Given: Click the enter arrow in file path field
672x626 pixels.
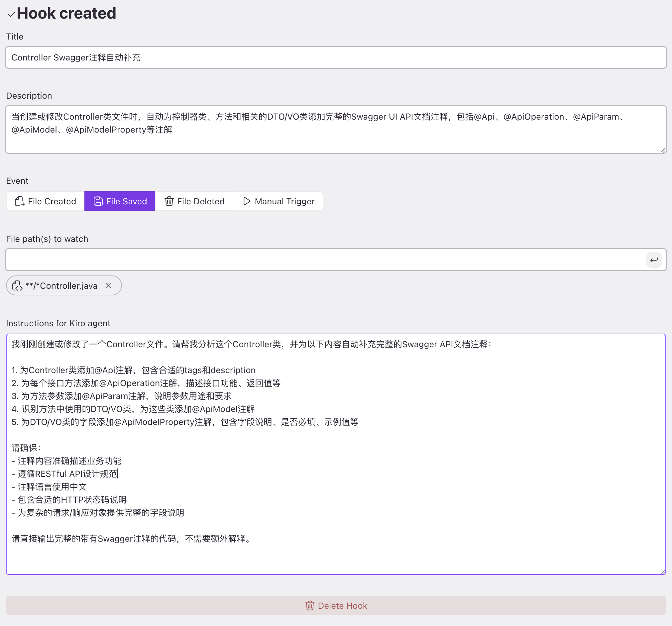Looking at the screenshot, I should tap(654, 260).
